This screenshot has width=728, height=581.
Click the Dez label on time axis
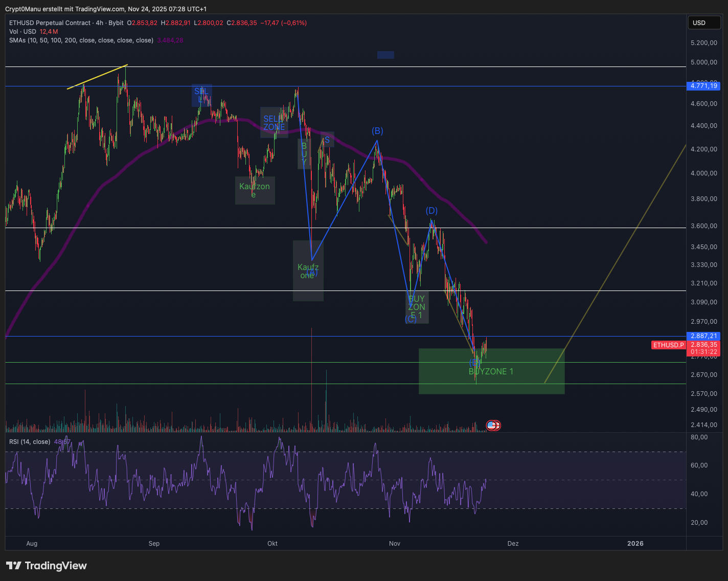(513, 544)
